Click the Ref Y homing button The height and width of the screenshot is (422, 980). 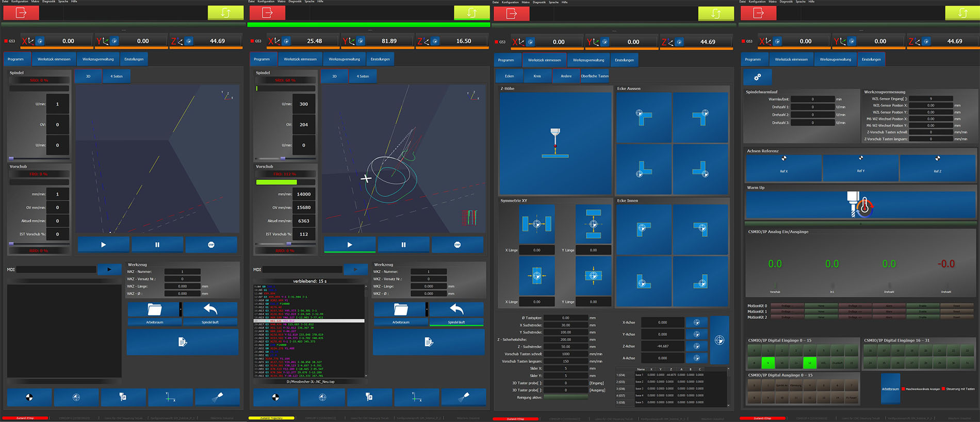coord(860,167)
